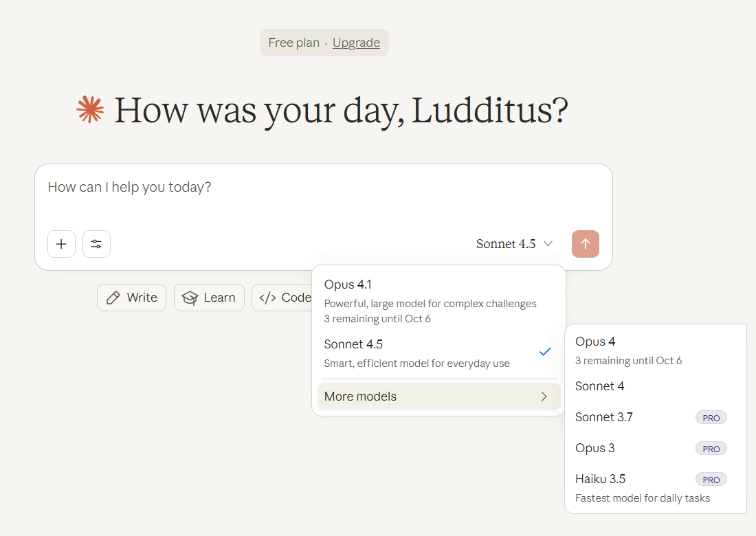The height and width of the screenshot is (536, 756).
Task: Pick Sonnet 4 from the model list
Action: coord(655,387)
